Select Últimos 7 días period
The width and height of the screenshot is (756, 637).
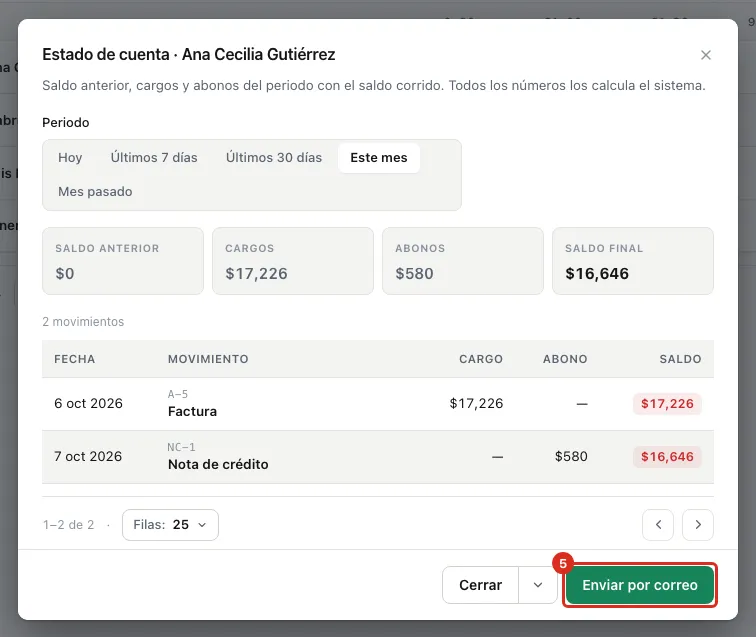point(154,158)
